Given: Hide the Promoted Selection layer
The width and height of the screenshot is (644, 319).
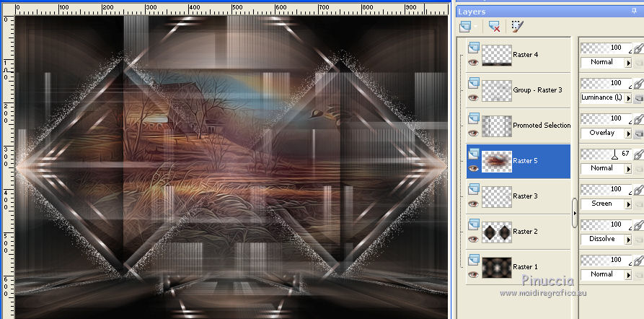Looking at the screenshot, I should tap(474, 134).
